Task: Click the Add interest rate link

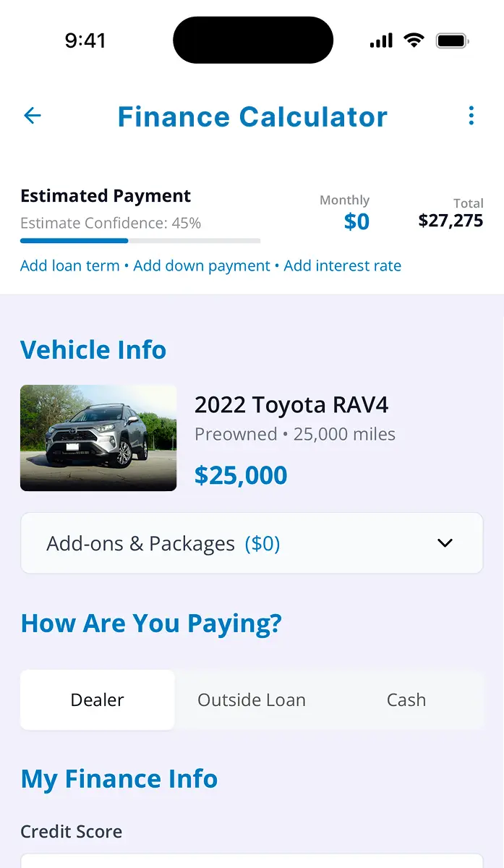Action: [342, 265]
